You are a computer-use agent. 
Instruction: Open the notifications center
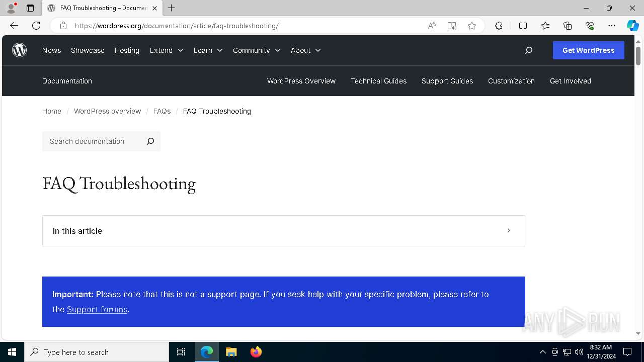[627, 352]
